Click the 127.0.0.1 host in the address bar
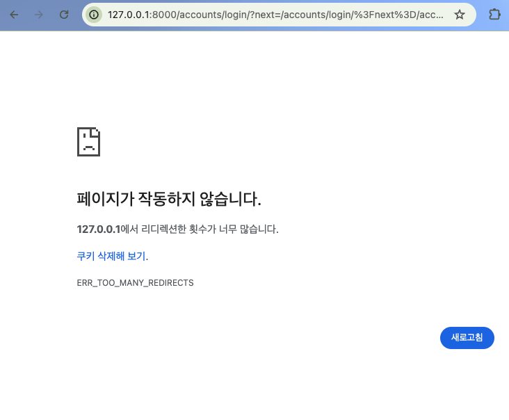This screenshot has width=509, height=420. pyautogui.click(x=129, y=15)
